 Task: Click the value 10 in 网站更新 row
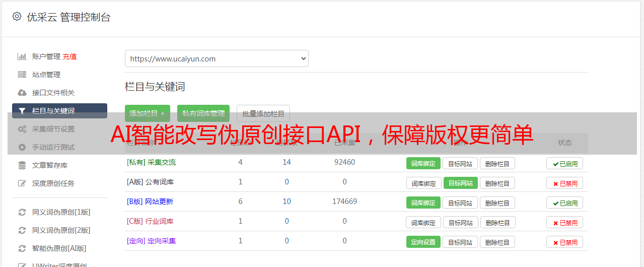[x=287, y=202]
